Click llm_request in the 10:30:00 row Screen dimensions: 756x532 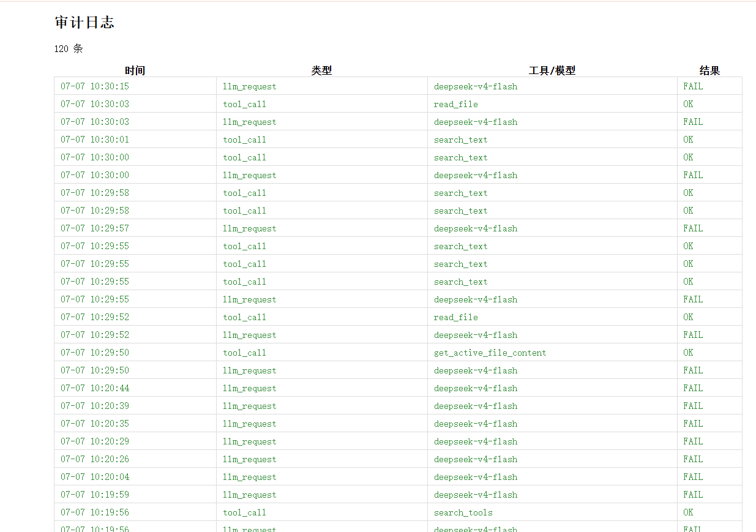(250, 175)
